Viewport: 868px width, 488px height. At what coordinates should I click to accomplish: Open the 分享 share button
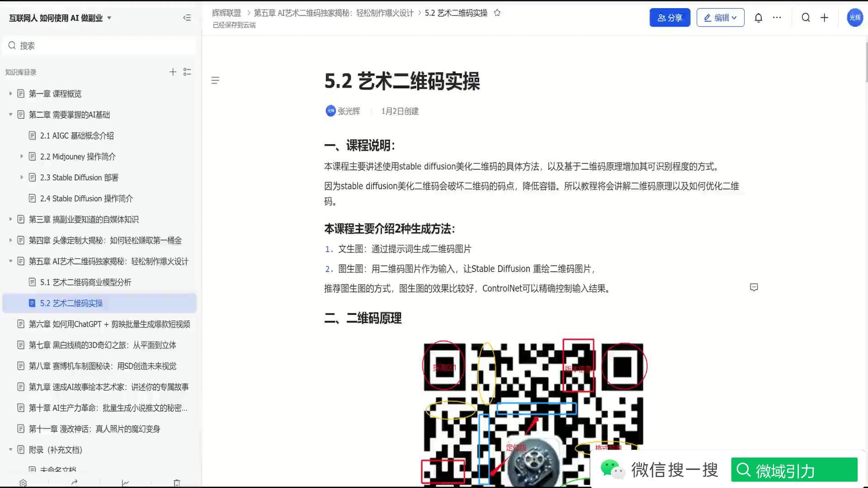pos(670,18)
